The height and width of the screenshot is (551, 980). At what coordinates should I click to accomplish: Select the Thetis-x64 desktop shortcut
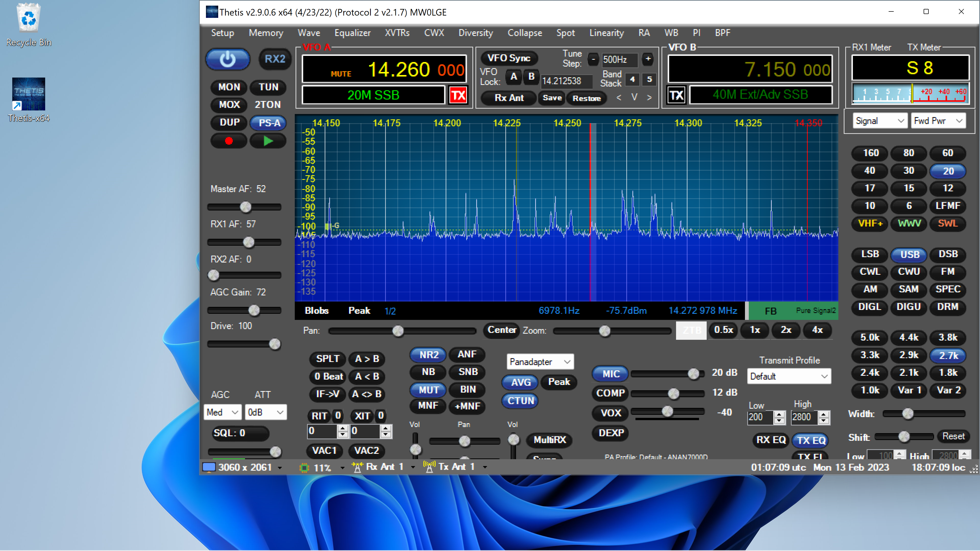point(29,100)
